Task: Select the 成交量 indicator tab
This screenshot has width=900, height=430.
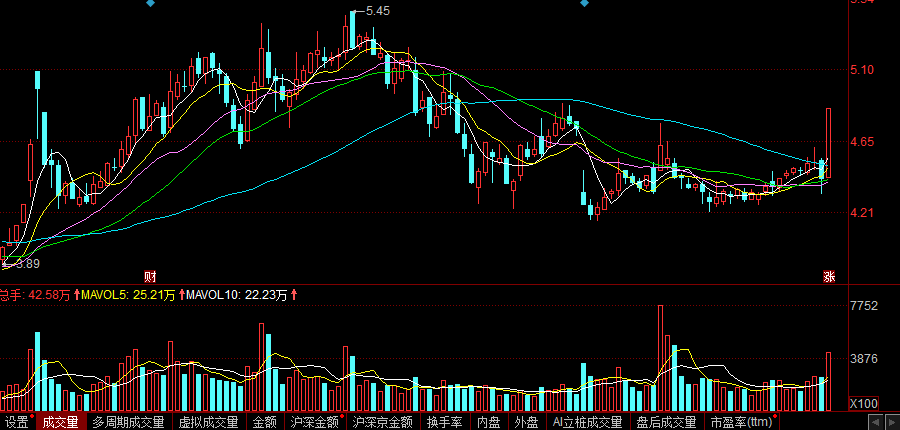Action: click(61, 422)
